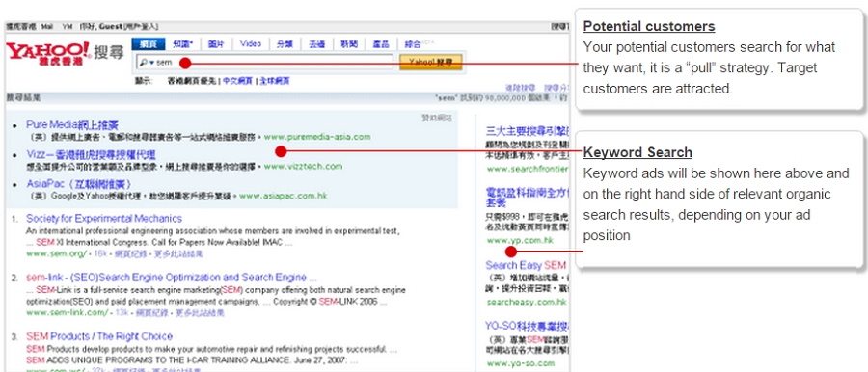Open the Search Easy SEM sidebar ad

click(526, 265)
